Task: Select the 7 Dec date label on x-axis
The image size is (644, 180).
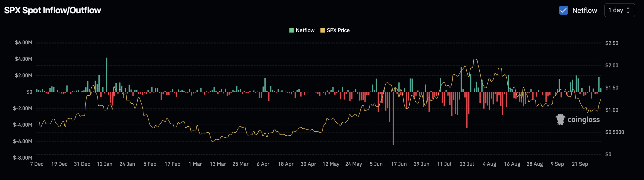Action: tap(37, 164)
